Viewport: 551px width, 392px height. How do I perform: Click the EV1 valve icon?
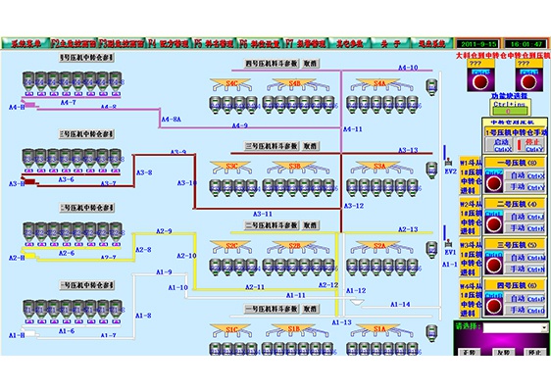(x=448, y=243)
